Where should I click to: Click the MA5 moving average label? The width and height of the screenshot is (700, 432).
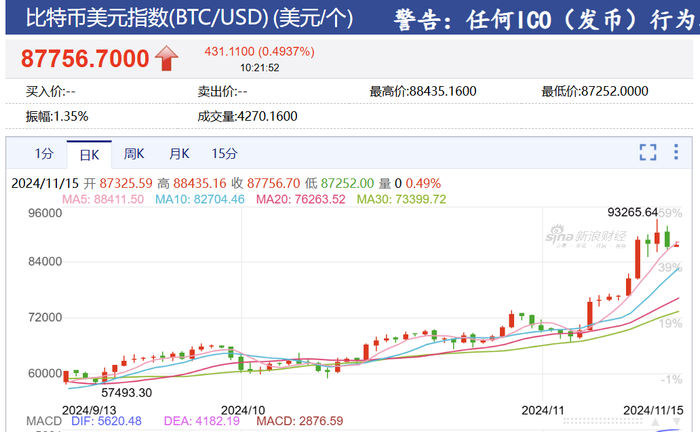[103, 199]
